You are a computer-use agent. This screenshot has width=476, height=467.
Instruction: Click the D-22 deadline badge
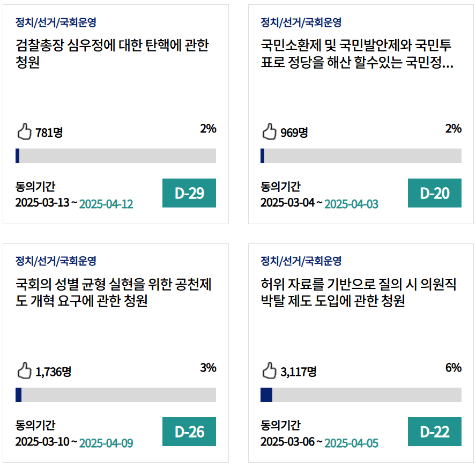tap(434, 432)
